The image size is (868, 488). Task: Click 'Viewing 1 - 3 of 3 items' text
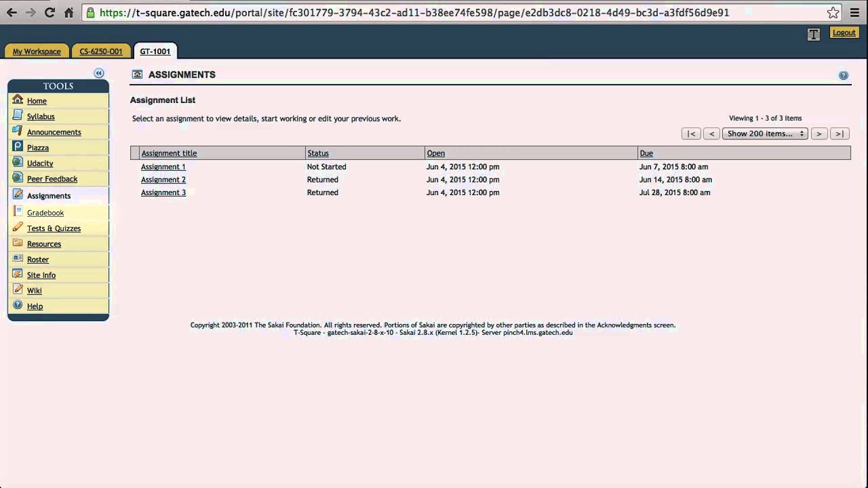pyautogui.click(x=766, y=118)
